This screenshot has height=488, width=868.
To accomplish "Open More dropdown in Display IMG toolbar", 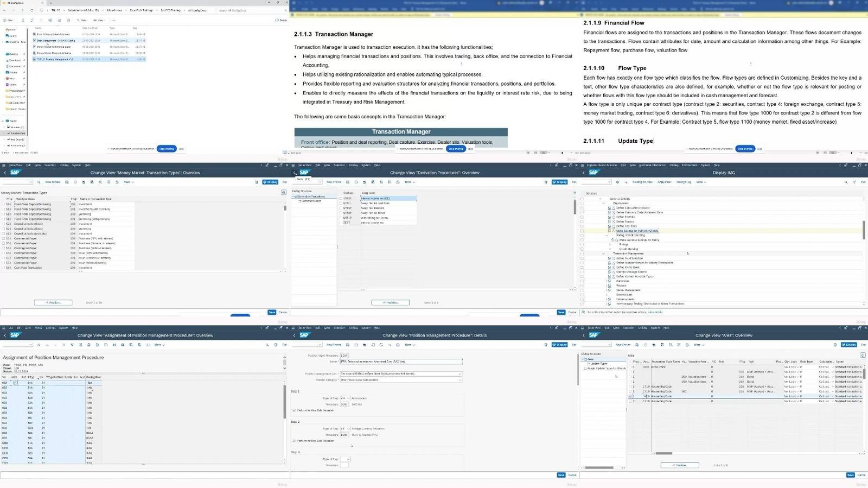I will [701, 182].
